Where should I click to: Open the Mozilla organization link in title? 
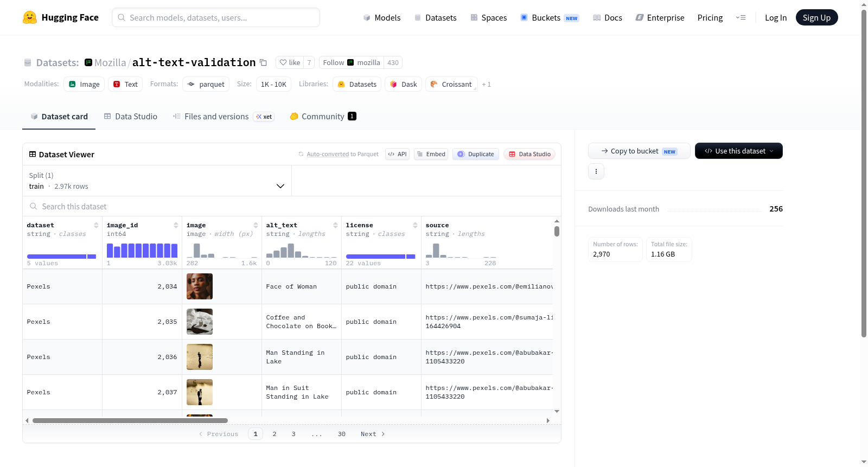110,62
